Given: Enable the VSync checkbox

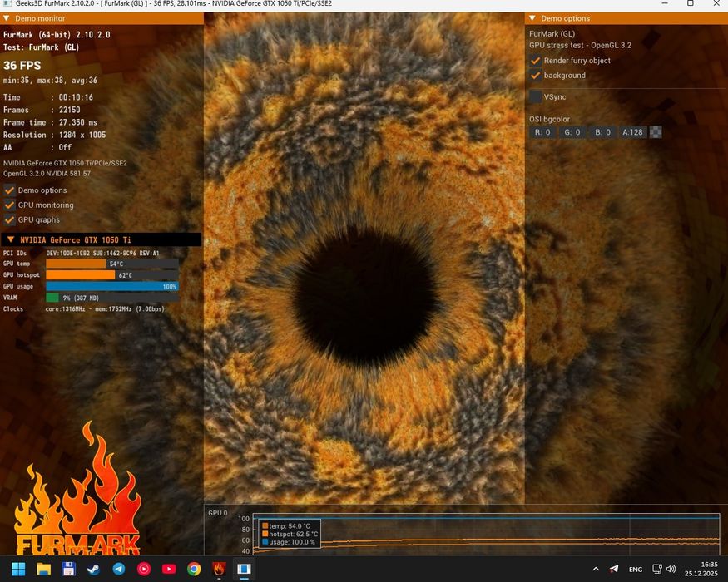Looking at the screenshot, I should pyautogui.click(x=535, y=96).
